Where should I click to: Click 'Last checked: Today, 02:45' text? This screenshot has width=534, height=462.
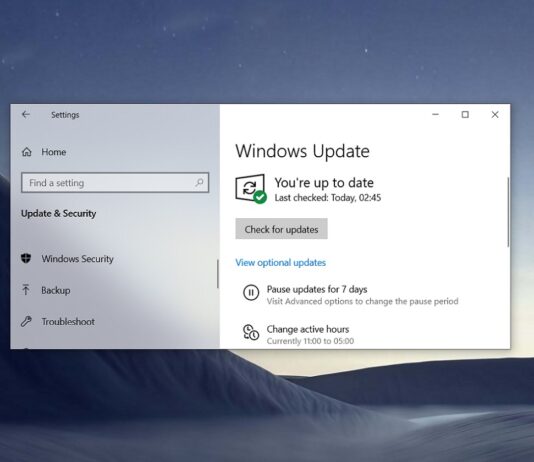[x=328, y=198]
